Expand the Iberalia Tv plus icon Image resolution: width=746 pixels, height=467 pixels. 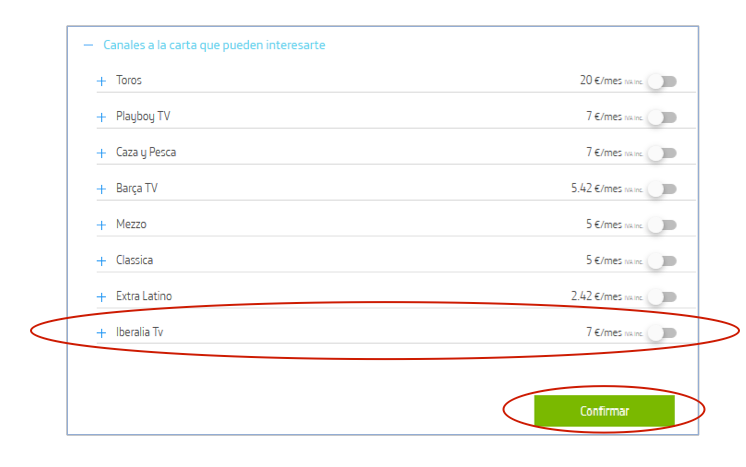coord(101,333)
